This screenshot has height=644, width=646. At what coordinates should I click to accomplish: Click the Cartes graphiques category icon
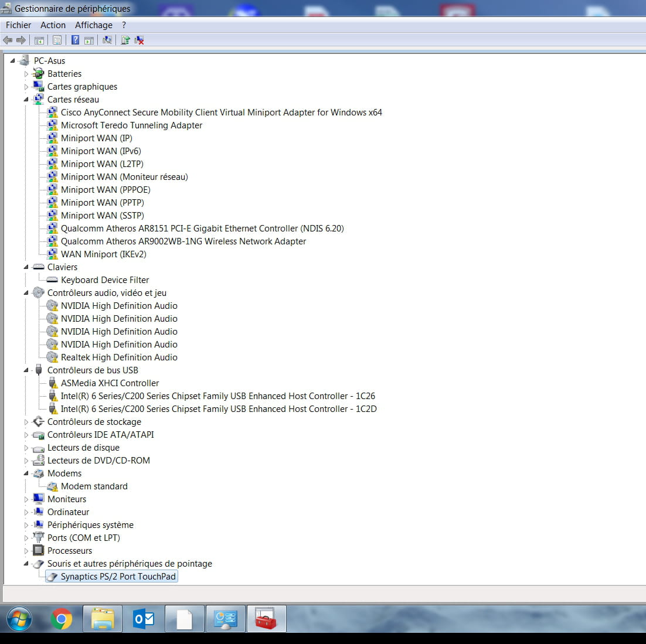point(38,87)
